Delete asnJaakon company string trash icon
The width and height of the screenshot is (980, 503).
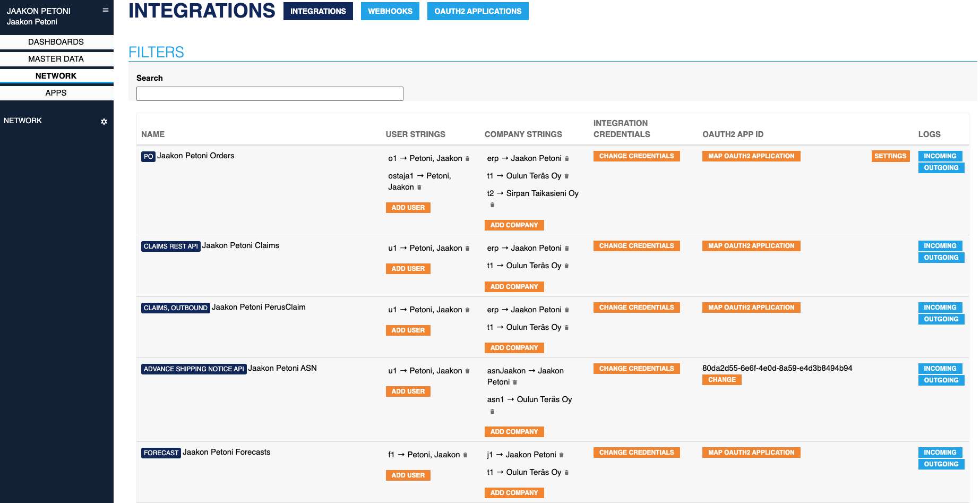(514, 382)
